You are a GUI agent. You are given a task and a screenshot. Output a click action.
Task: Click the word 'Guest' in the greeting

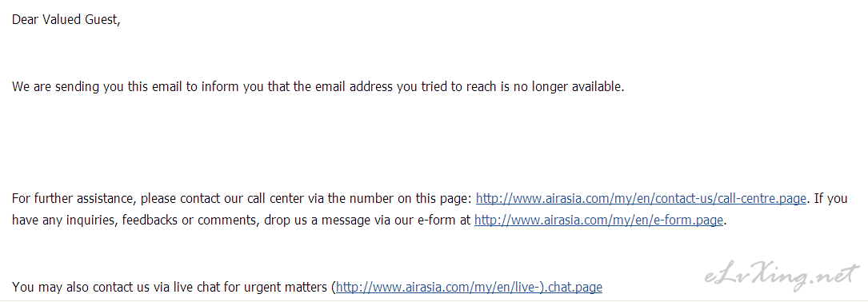click(x=101, y=20)
